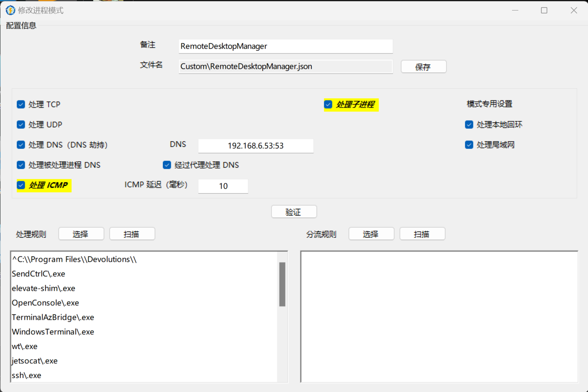Click 扫描 button for 处理规则
The image size is (588, 392).
(x=132, y=234)
